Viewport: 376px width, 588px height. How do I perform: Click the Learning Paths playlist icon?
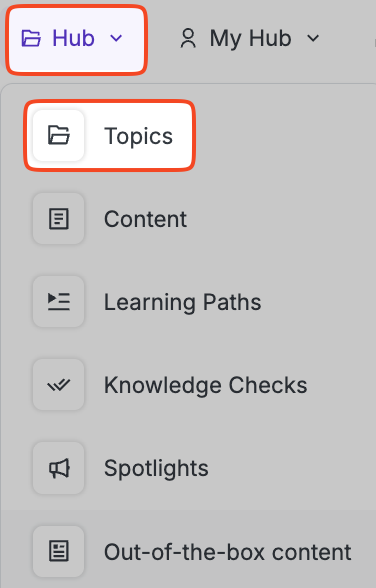[x=59, y=302]
